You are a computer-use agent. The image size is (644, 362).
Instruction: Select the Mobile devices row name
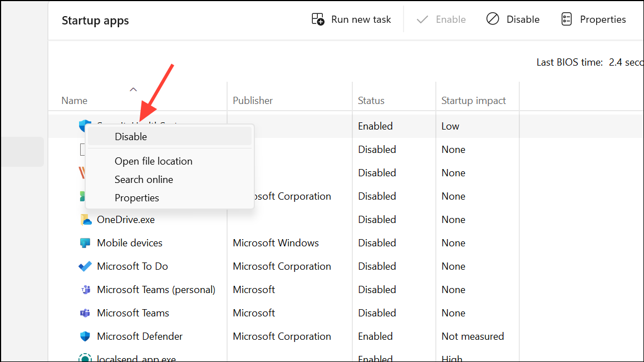tap(129, 243)
